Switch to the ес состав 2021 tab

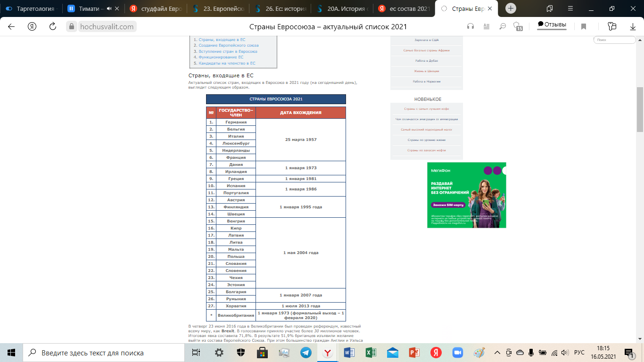pos(405,8)
